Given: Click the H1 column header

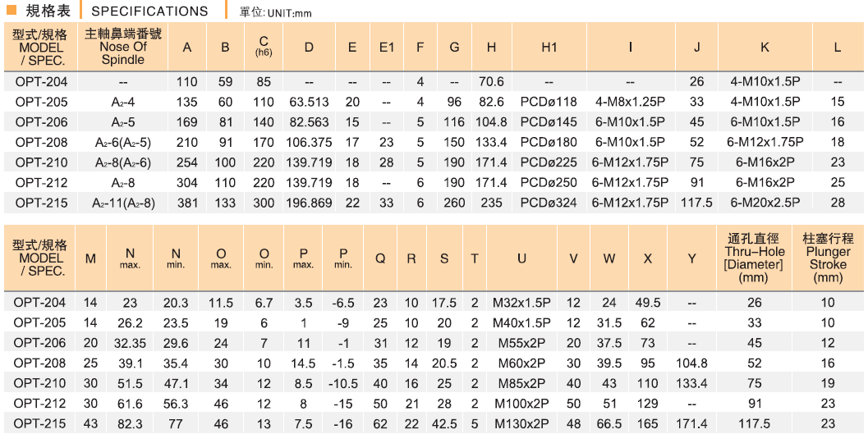Looking at the screenshot, I should pyautogui.click(x=549, y=48).
